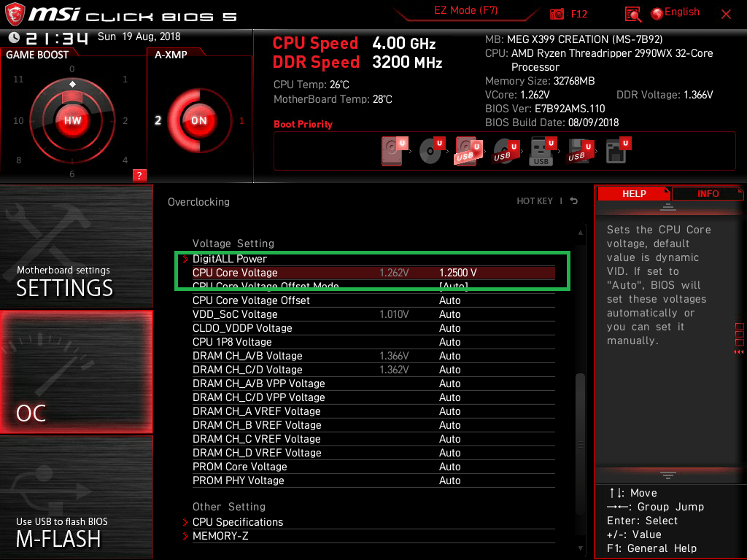Click the settings list scrollbar thumb
Screen dimensions: 747x560
(x=580, y=443)
